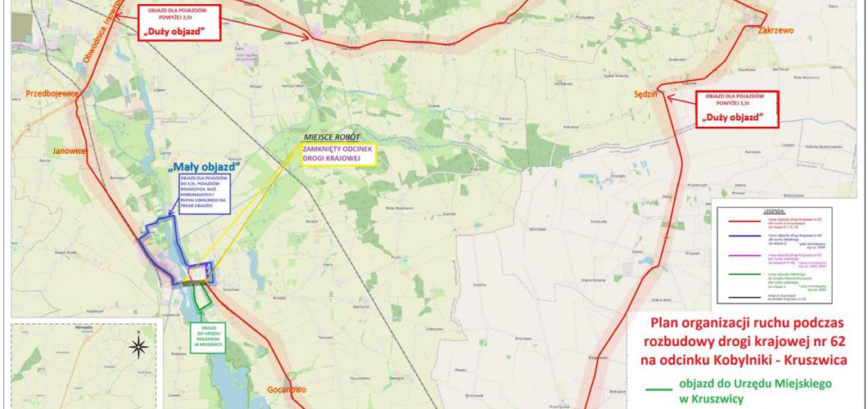Screen dimensions: 868x409
Task: Click the Przedbojewice place label
Action: [52, 94]
